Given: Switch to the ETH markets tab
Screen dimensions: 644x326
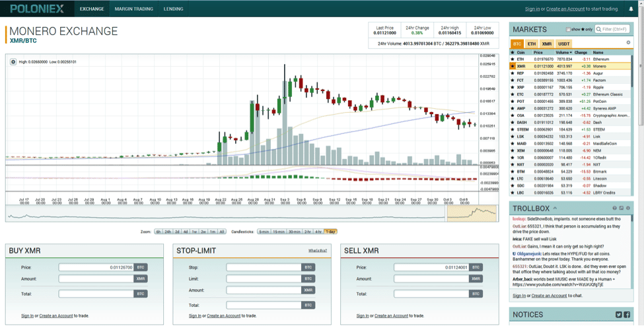Looking at the screenshot, I should pos(532,44).
